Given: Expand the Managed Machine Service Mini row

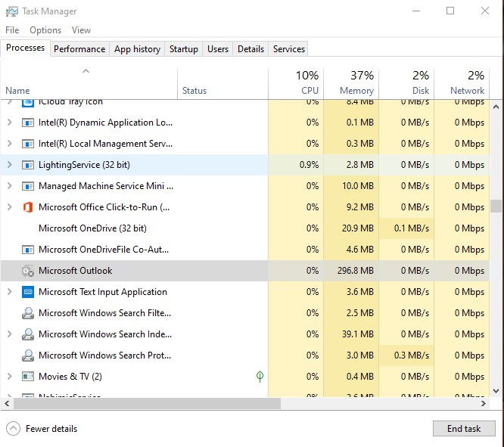Looking at the screenshot, I should 10,186.
